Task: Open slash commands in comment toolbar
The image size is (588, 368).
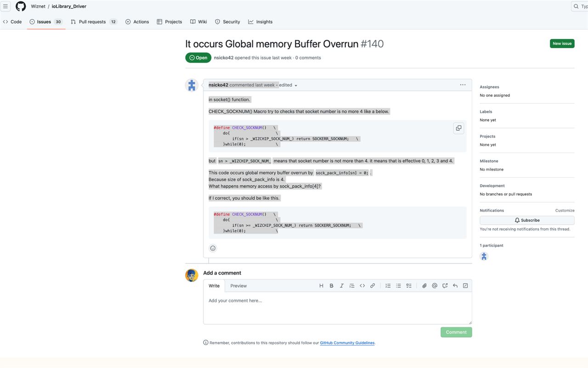Action: (465, 286)
